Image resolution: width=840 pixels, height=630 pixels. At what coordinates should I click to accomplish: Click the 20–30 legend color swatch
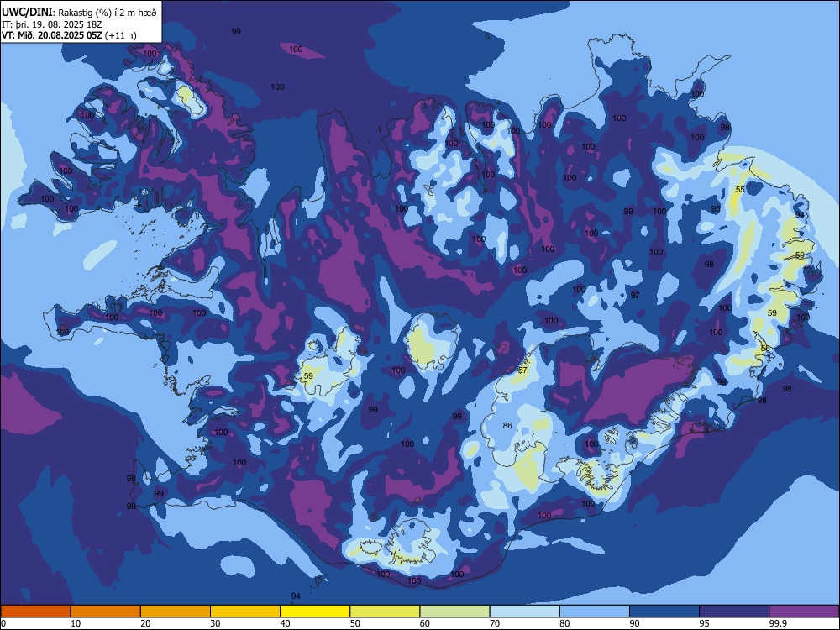point(176,612)
